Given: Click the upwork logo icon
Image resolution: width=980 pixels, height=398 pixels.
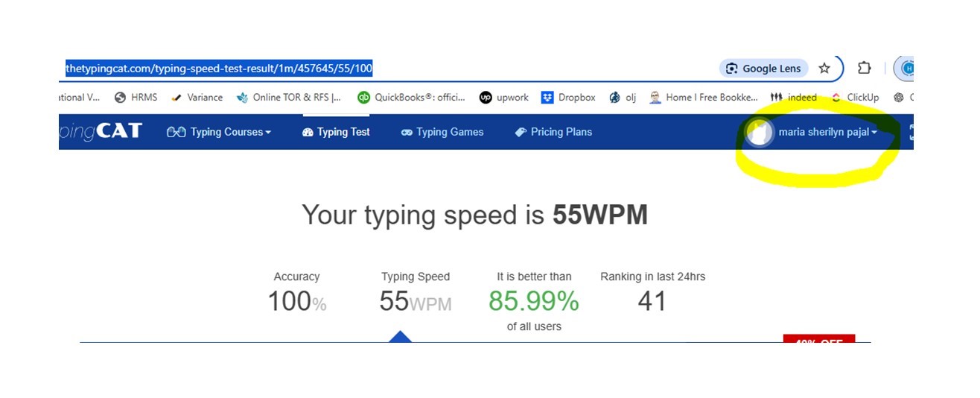Looking at the screenshot, I should tap(486, 97).
